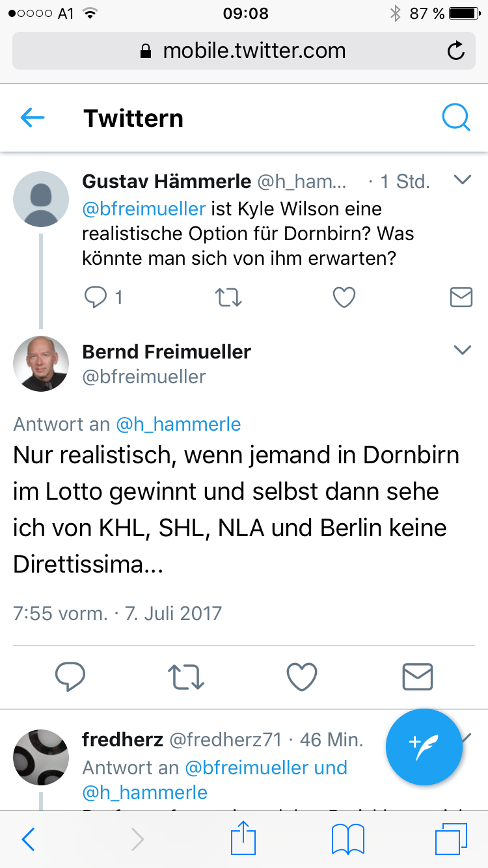
Task: Retweet Gustav Hämmerle's tweet
Action: tap(228, 297)
